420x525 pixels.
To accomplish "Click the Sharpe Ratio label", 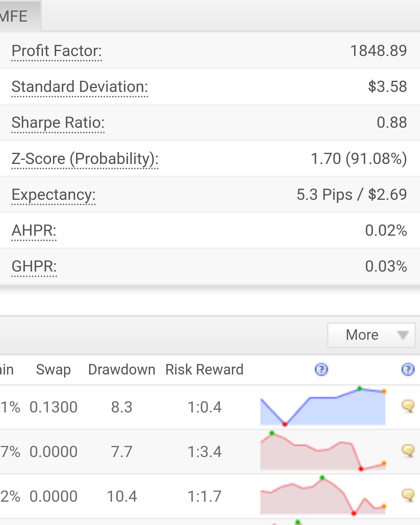I will click(x=58, y=123).
